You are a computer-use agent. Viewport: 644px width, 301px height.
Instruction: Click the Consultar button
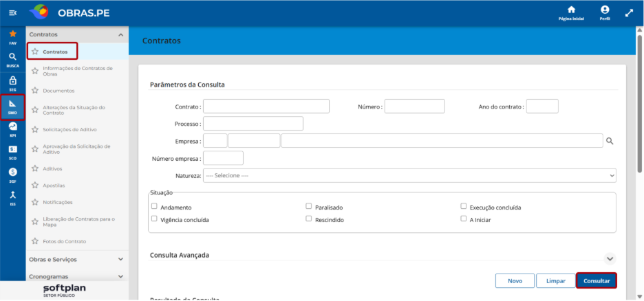click(x=597, y=281)
